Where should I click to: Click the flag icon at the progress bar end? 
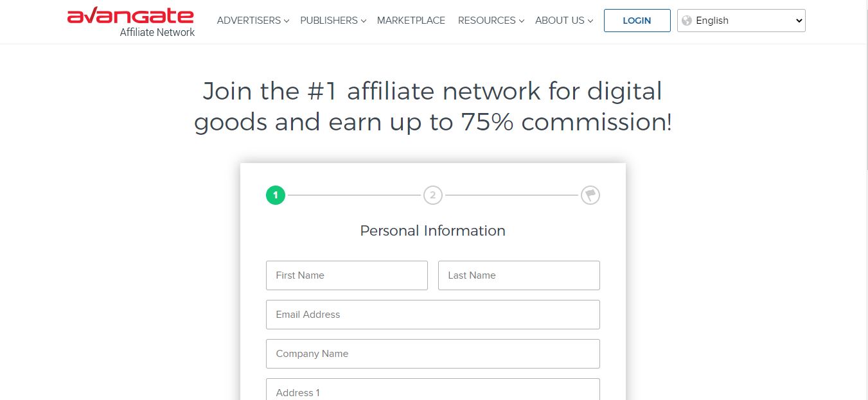(x=590, y=195)
